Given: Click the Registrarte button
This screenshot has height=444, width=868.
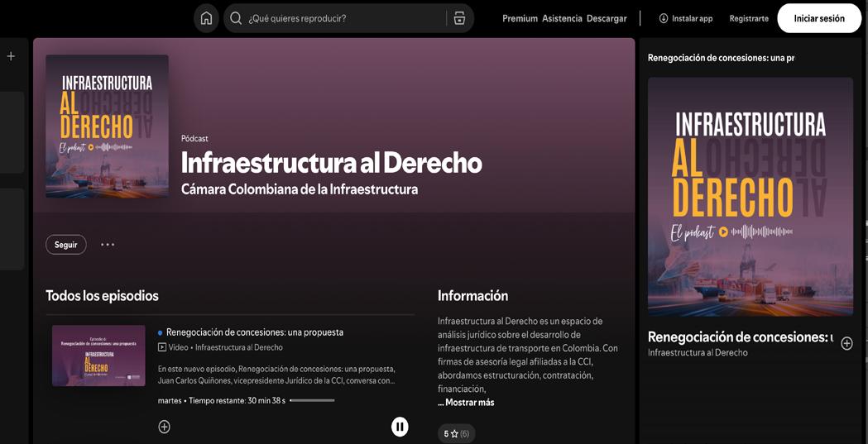Looking at the screenshot, I should tap(748, 18).
